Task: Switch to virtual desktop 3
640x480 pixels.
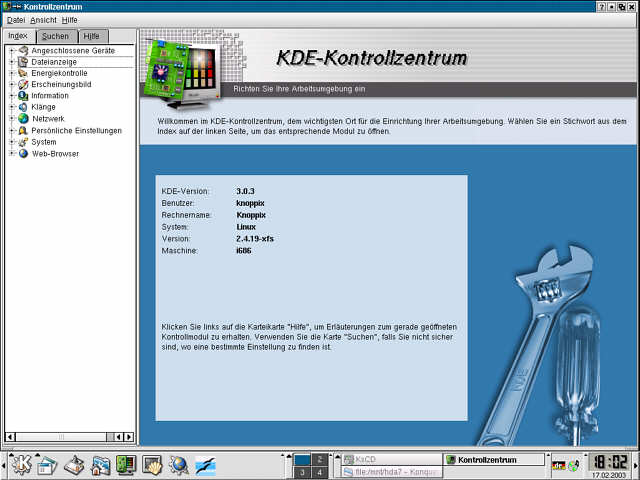Action: click(302, 473)
